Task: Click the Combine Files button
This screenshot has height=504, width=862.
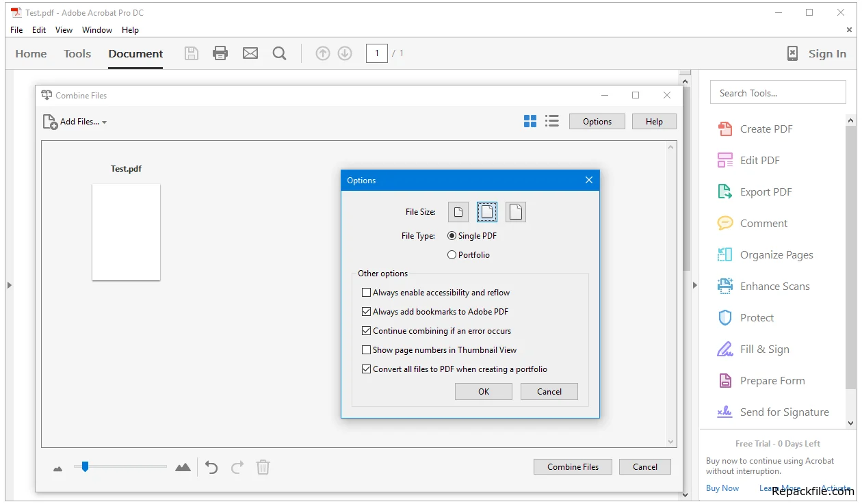Action: (x=573, y=466)
